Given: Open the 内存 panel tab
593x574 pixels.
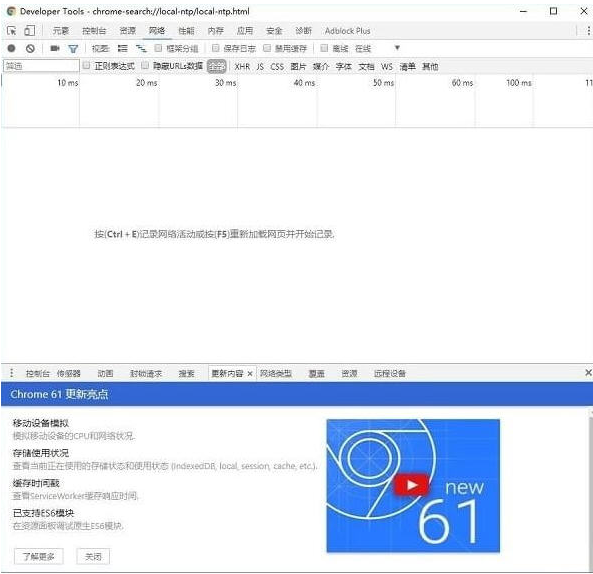Looking at the screenshot, I should coord(216,31).
